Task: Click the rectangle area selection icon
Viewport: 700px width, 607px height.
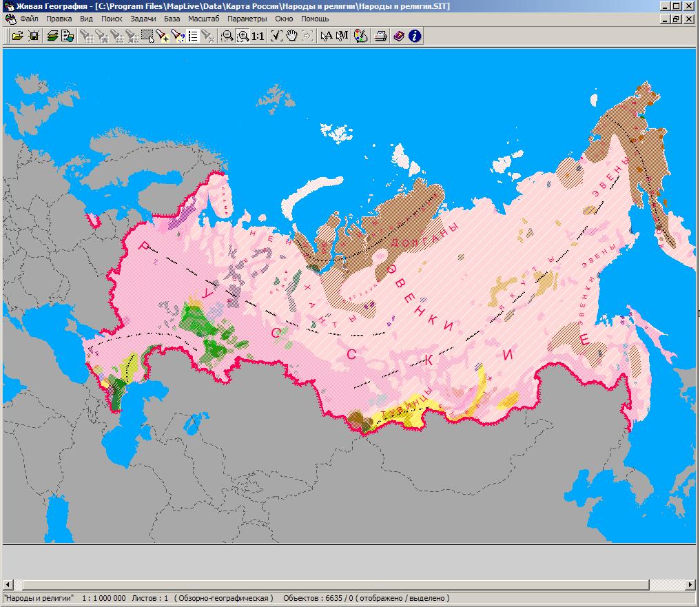Action: (x=147, y=36)
